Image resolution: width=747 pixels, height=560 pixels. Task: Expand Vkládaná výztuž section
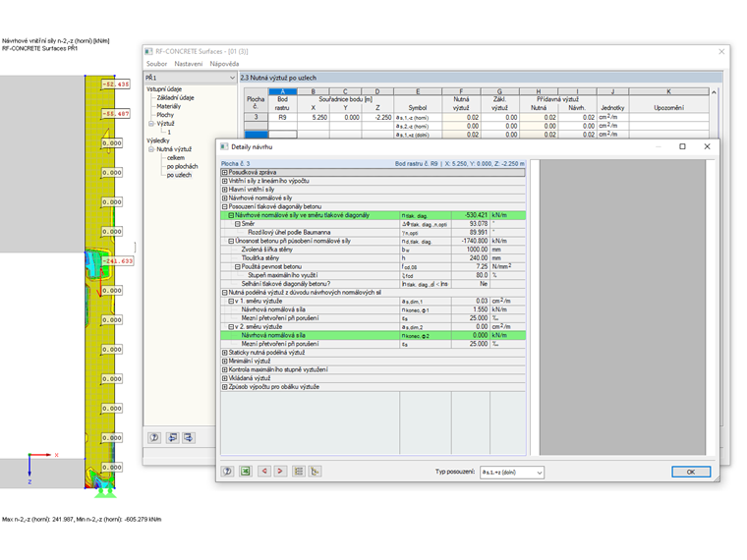point(225,378)
